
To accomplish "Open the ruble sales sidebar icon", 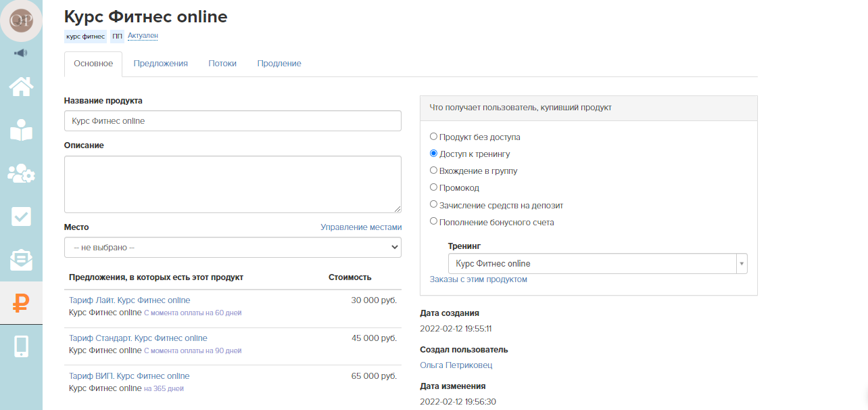I will tap(21, 303).
